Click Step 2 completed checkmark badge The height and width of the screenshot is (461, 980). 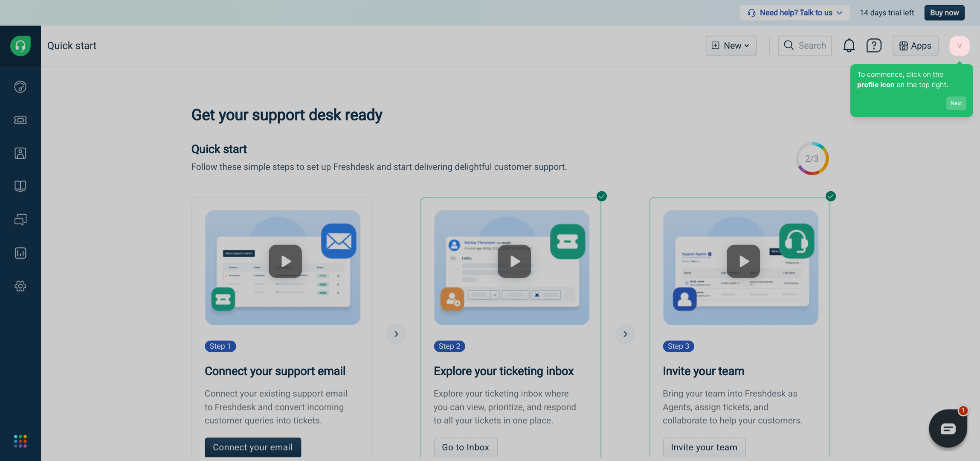point(601,196)
